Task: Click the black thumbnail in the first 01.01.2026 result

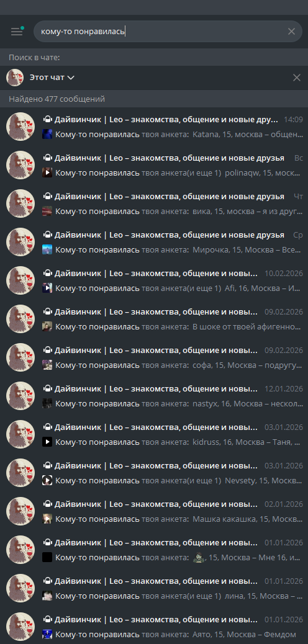Action: (47, 558)
